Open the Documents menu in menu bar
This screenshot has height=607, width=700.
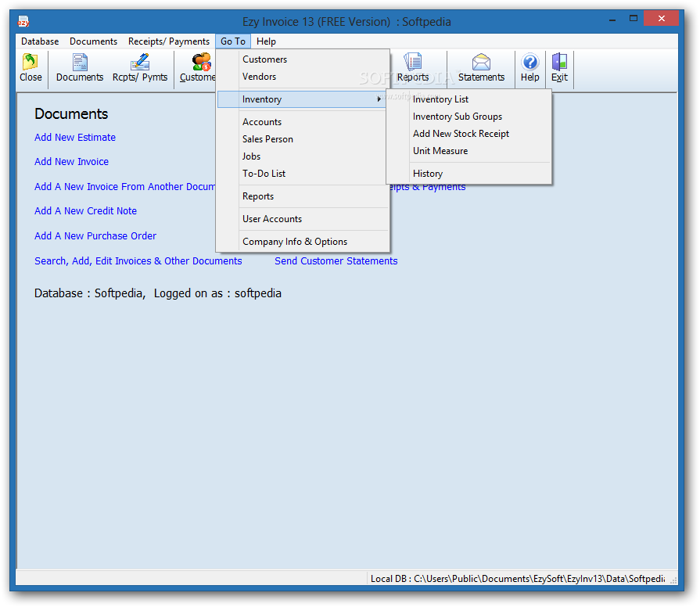(x=93, y=41)
